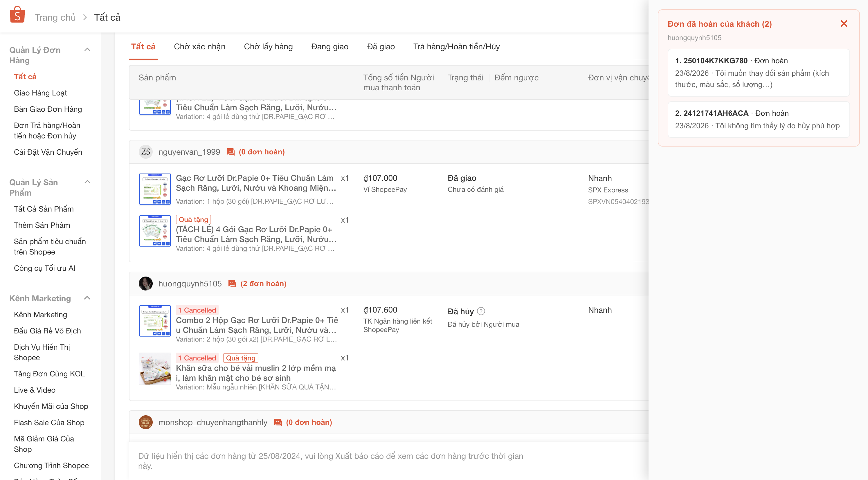This screenshot has height=480, width=868.
Task: Open Khăn sữa cho bé vải muslin title
Action: point(256,373)
